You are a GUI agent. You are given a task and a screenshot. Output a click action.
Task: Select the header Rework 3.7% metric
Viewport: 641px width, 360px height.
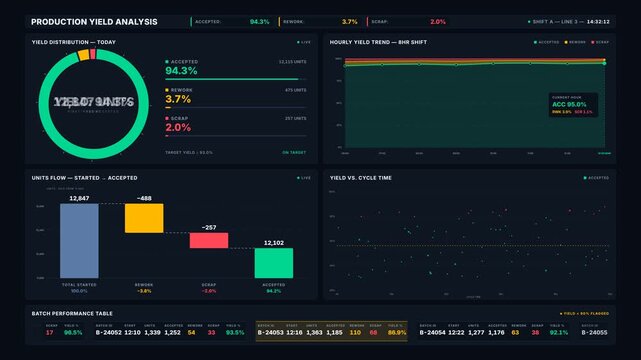click(320, 22)
